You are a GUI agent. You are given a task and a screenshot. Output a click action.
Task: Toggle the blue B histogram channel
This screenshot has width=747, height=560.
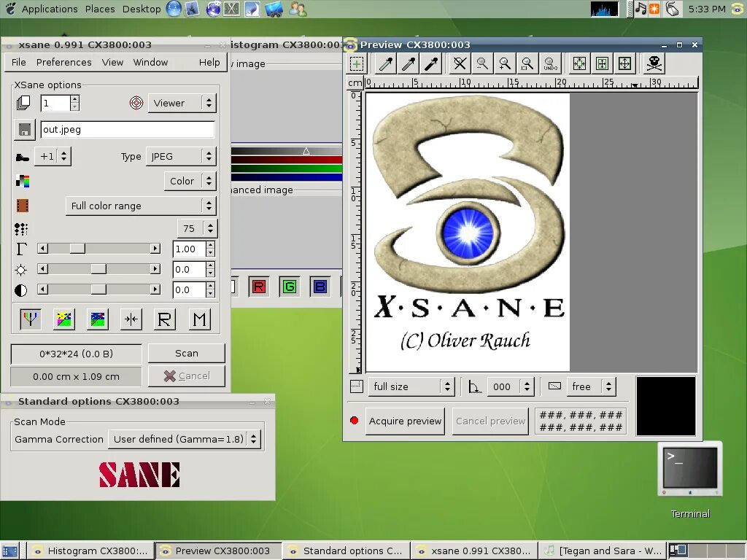320,287
